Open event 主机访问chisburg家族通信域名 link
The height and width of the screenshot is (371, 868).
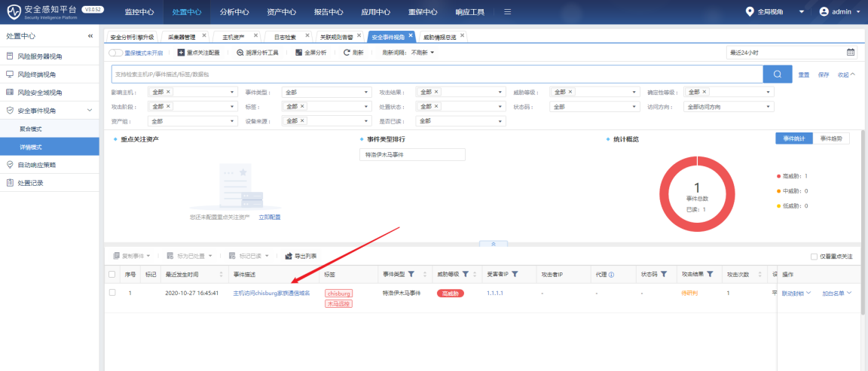click(x=271, y=293)
